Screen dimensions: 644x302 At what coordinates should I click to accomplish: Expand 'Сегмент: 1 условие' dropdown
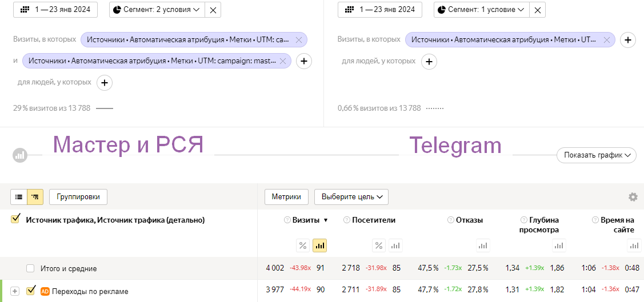(481, 10)
